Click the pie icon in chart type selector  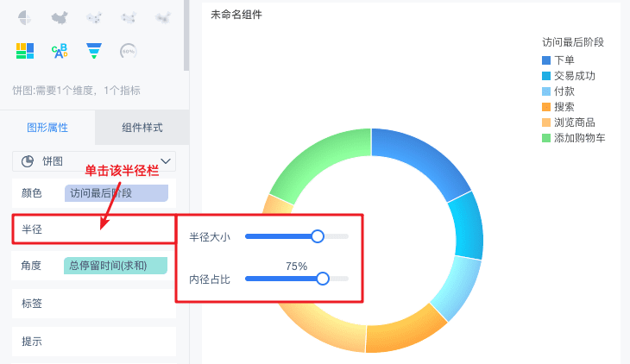tap(28, 161)
